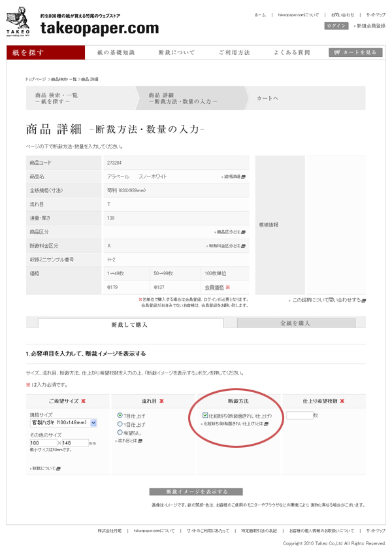This screenshot has width=392, height=553.
Task: Click popup icon beside 断裁料金区分とは
Action: tap(244, 246)
